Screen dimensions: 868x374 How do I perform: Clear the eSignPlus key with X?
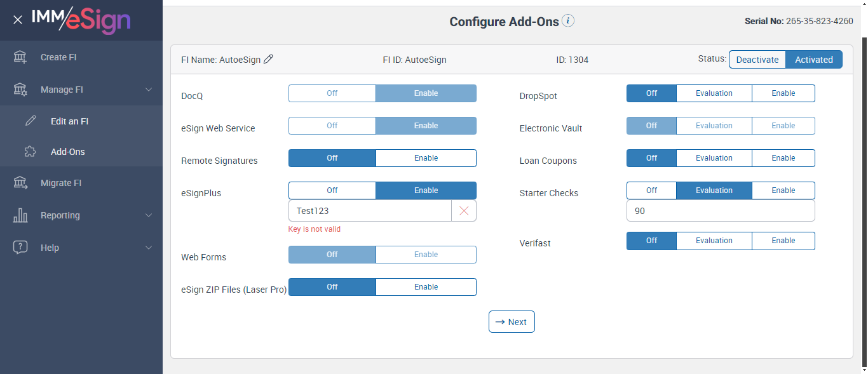click(x=463, y=211)
